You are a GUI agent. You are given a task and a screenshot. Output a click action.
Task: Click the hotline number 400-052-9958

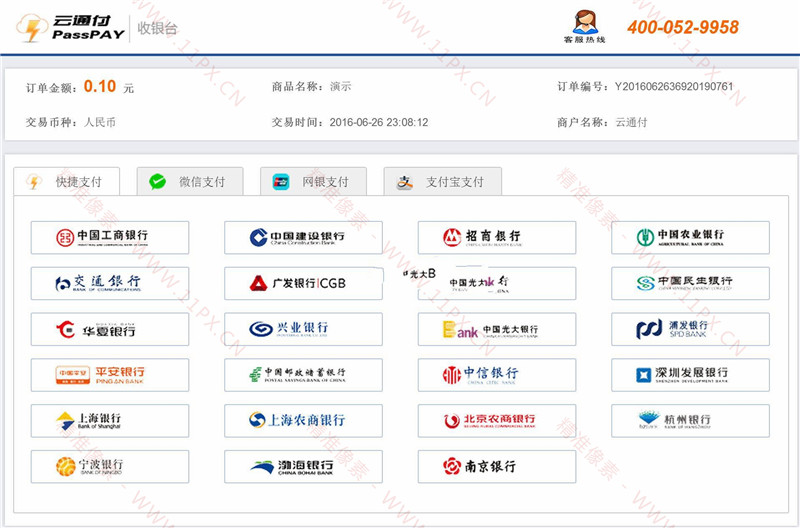683,27
